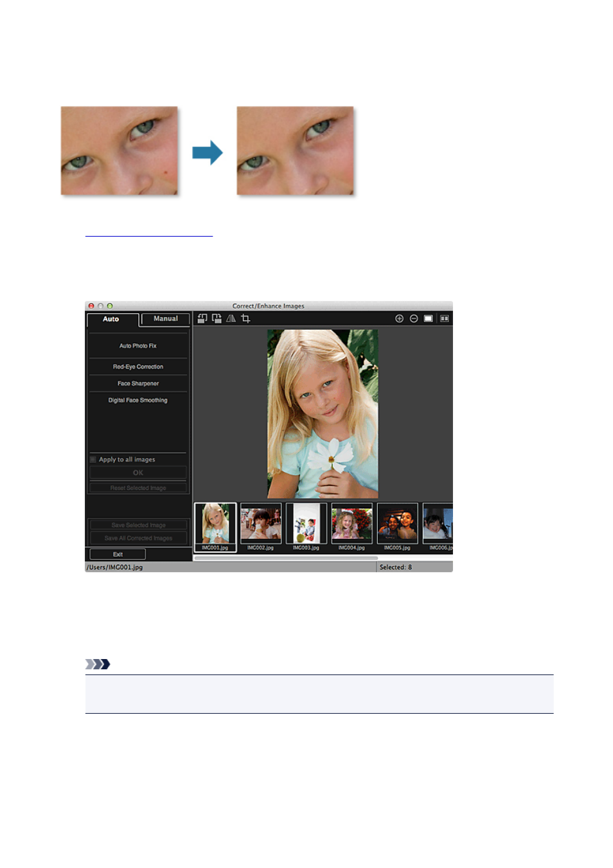613x868 pixels.
Task: Click the 'Selected: 8' status text
Action: point(396,567)
